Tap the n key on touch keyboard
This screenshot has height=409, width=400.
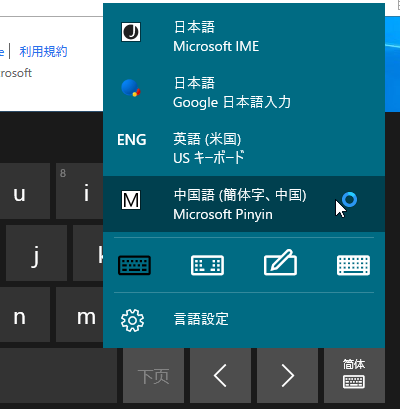tap(25, 314)
